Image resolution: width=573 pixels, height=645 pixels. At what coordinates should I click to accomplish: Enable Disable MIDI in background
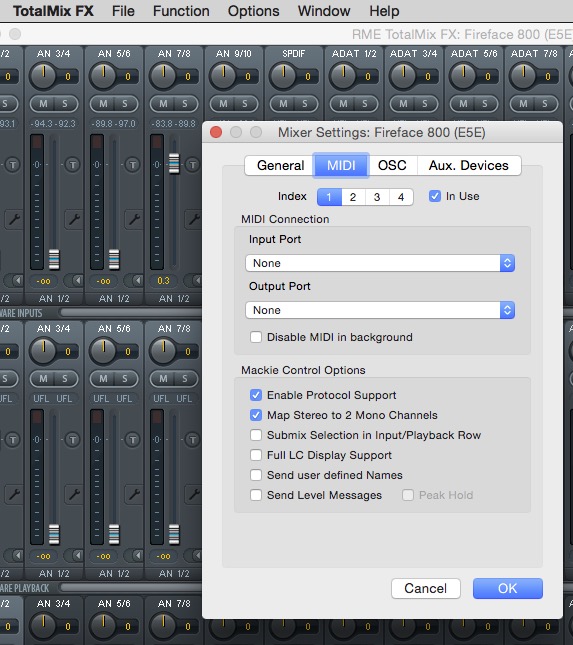pos(256,337)
